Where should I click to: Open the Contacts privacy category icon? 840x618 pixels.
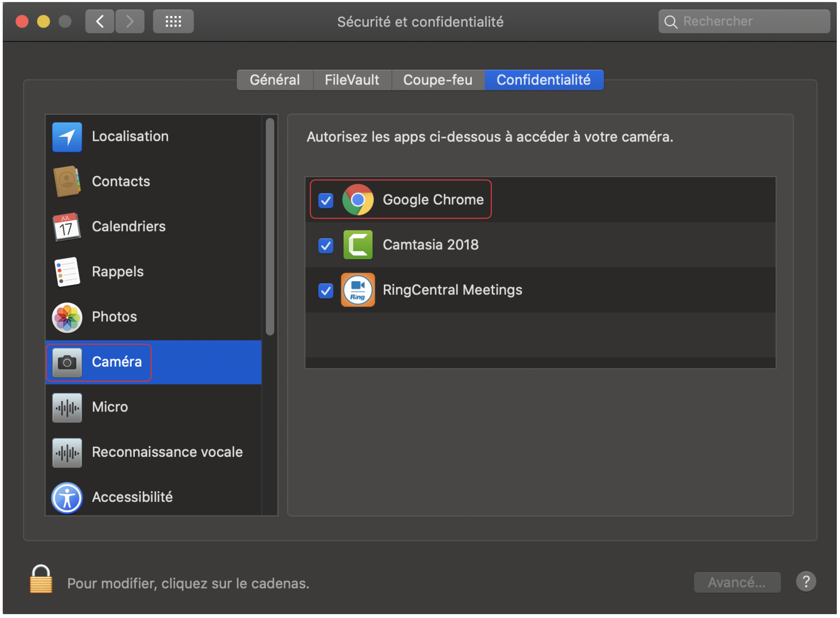pos(67,182)
